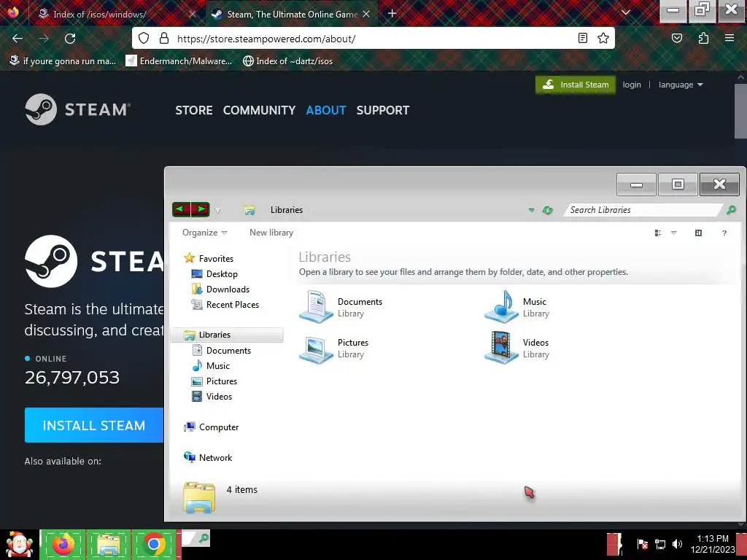Click the volume speaker tray icon
Image resolution: width=747 pixels, height=560 pixels.
tap(677, 544)
